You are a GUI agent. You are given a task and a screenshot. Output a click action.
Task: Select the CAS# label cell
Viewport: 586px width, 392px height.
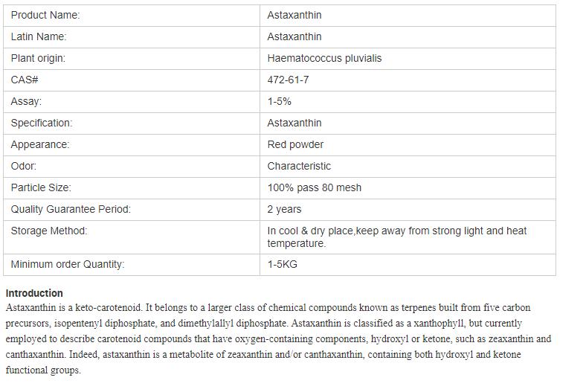point(25,80)
